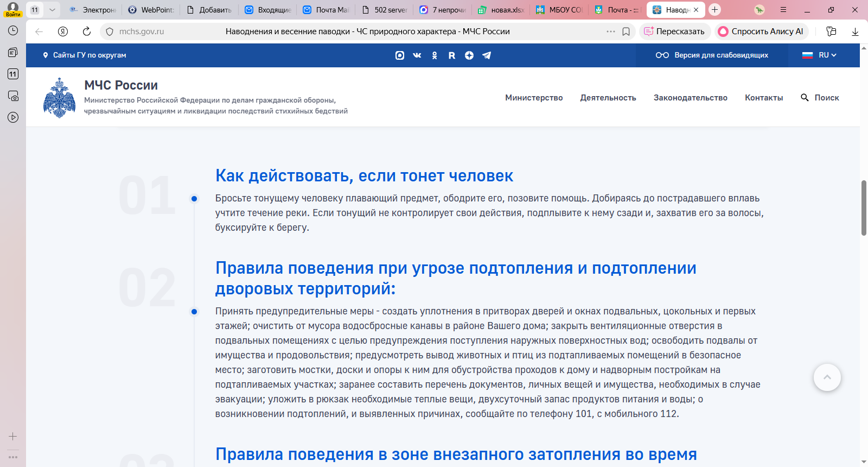Open the Деятельность menu item
Image resolution: width=868 pixels, height=467 pixels.
click(x=608, y=98)
